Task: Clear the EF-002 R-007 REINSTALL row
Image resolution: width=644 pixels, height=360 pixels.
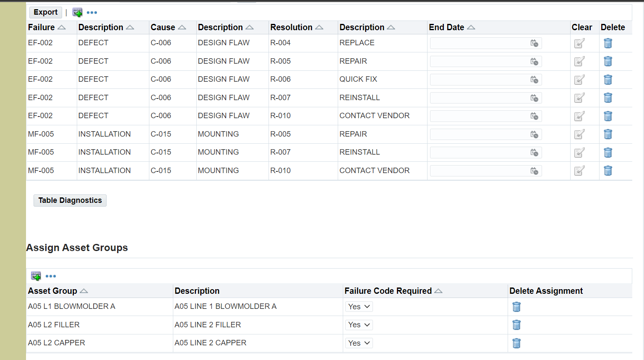Action: click(x=579, y=98)
